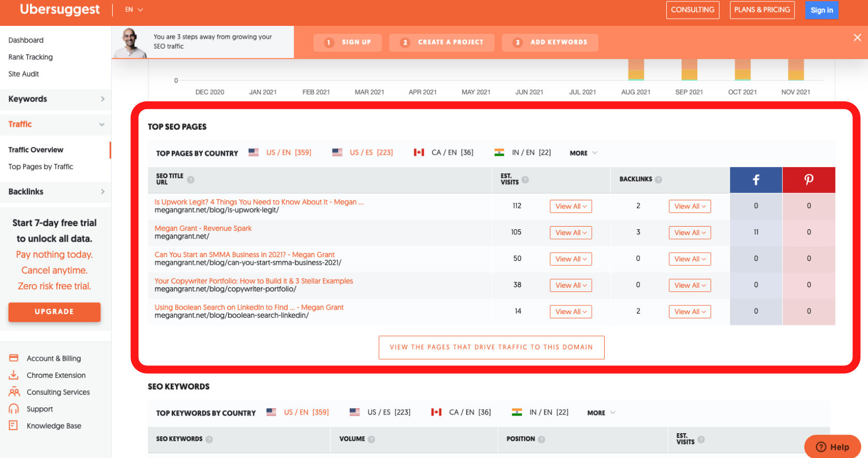Open the Consulting button in header
The width and height of the screenshot is (868, 458).
[692, 10]
